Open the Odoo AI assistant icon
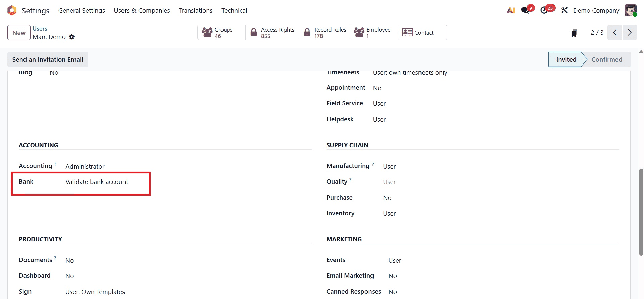644x299 pixels. [x=510, y=10]
